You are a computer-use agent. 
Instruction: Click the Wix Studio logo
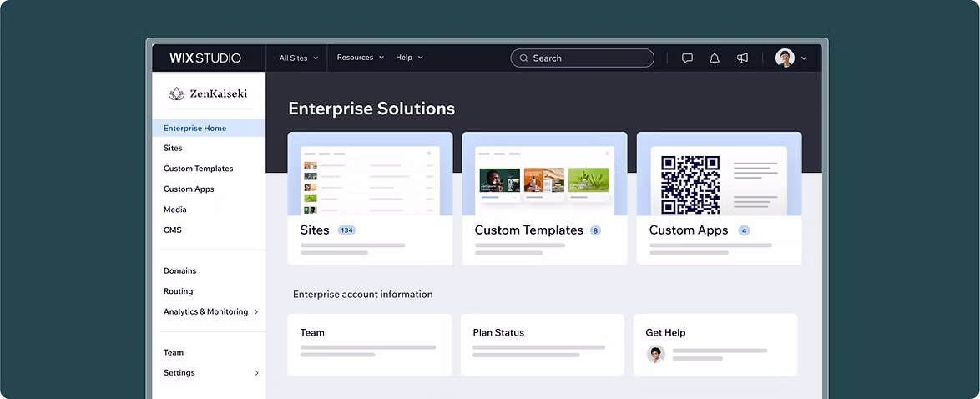205,58
